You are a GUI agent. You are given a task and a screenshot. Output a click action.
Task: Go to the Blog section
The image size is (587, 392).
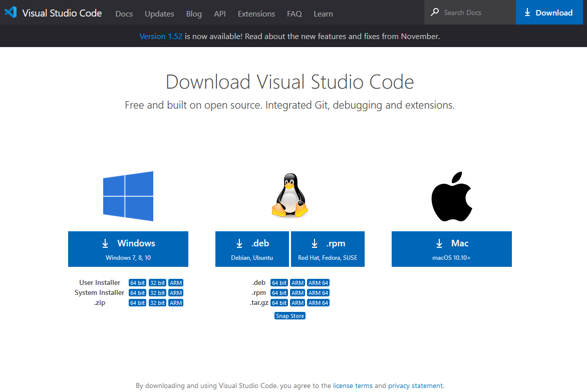point(194,14)
